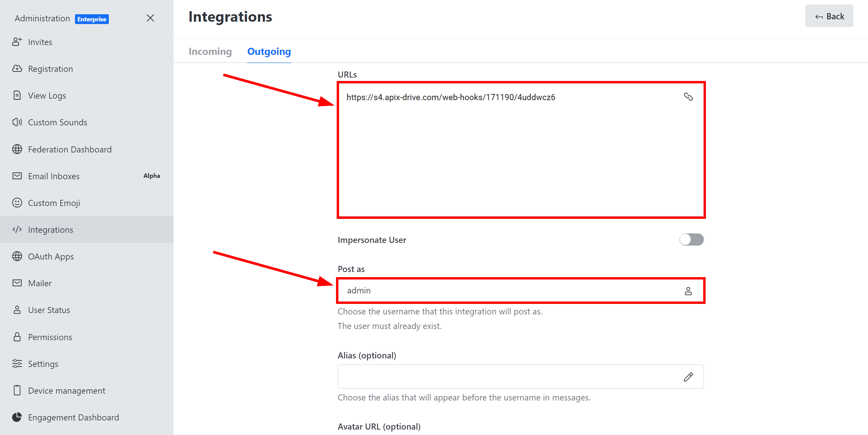Viewport: 868px width, 435px height.
Task: Open Engagement Dashboard page
Action: 87,417
